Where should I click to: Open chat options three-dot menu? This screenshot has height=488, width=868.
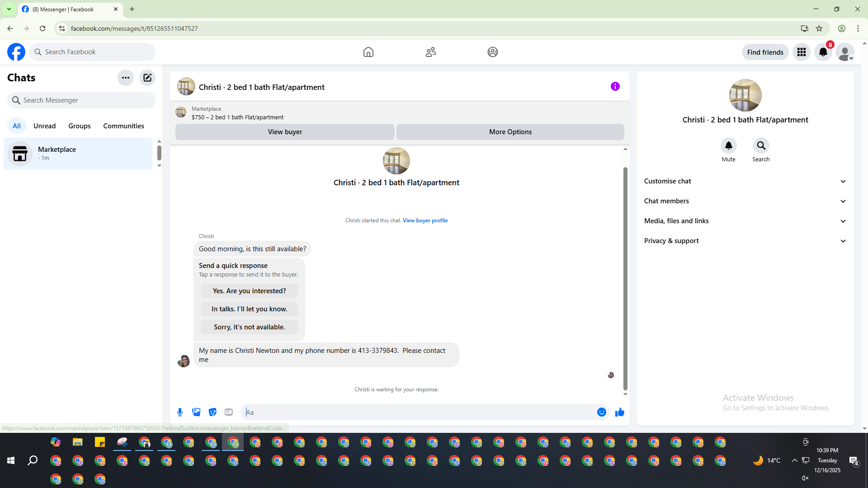tap(126, 78)
